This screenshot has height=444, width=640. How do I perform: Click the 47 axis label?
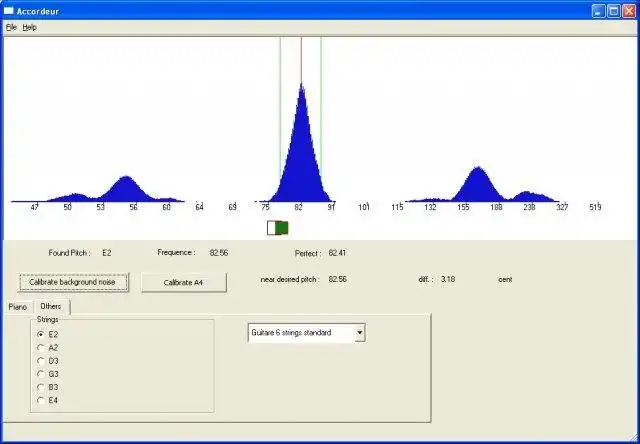click(x=34, y=207)
